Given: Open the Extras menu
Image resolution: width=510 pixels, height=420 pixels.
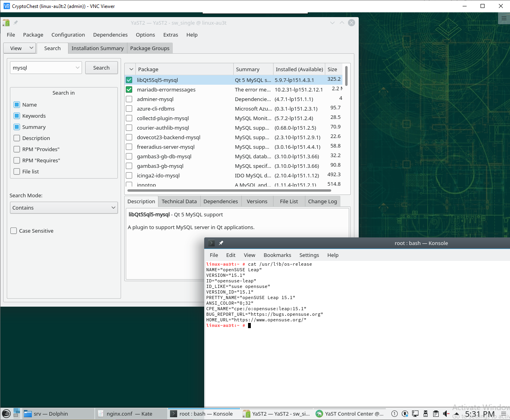Looking at the screenshot, I should [170, 35].
